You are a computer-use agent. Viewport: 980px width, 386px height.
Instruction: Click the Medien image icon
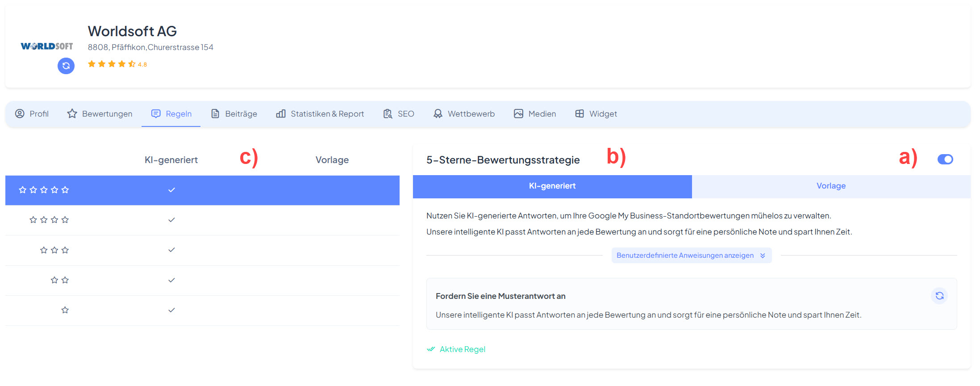tap(518, 114)
